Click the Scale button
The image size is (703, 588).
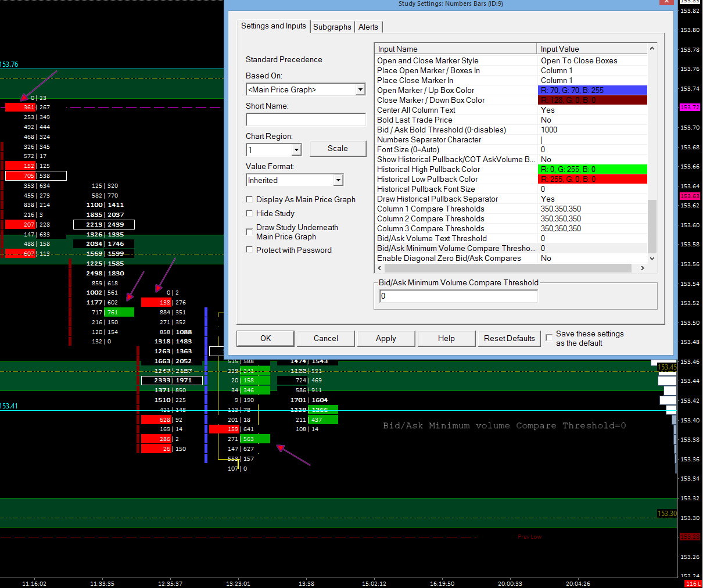tap(338, 149)
